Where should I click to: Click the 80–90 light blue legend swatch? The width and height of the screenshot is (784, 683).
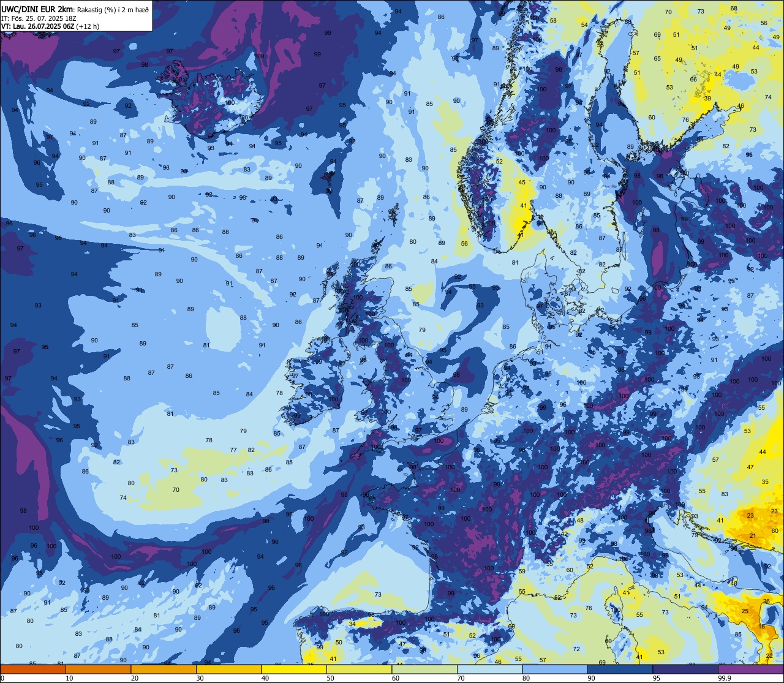point(555,670)
